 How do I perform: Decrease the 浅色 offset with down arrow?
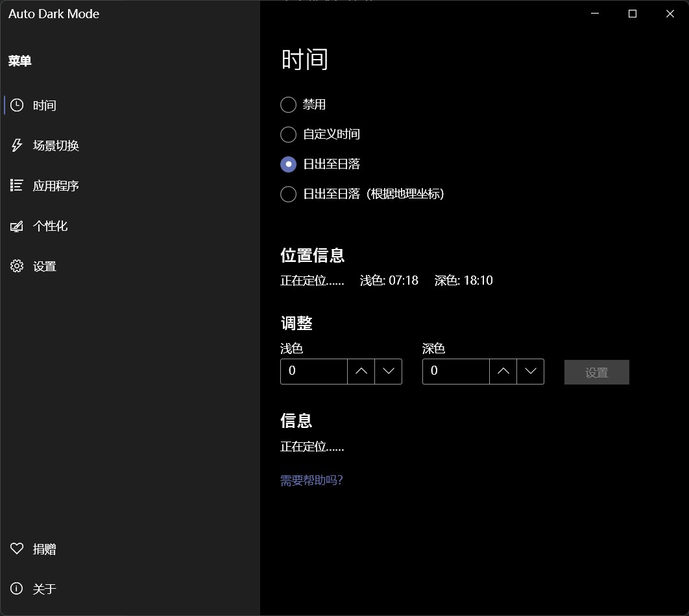click(x=389, y=372)
